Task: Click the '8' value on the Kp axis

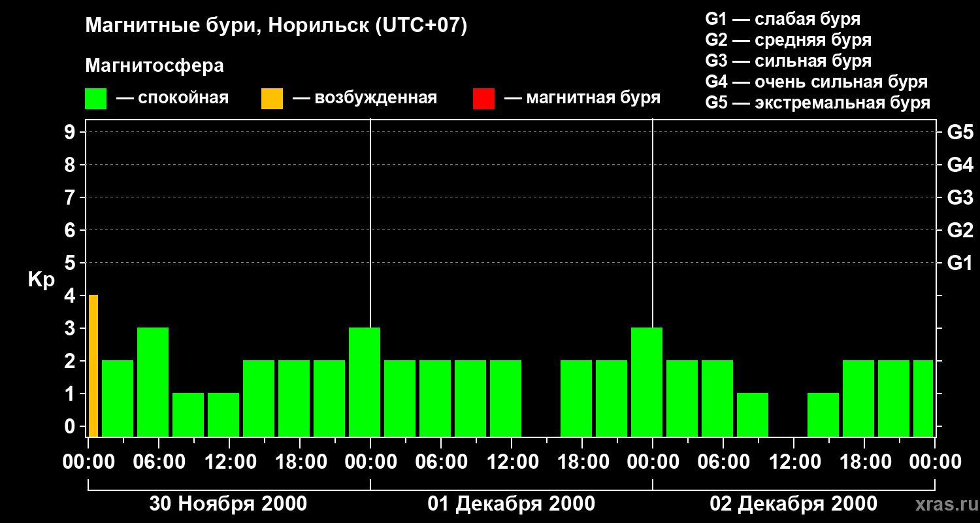Action: pyautogui.click(x=71, y=165)
